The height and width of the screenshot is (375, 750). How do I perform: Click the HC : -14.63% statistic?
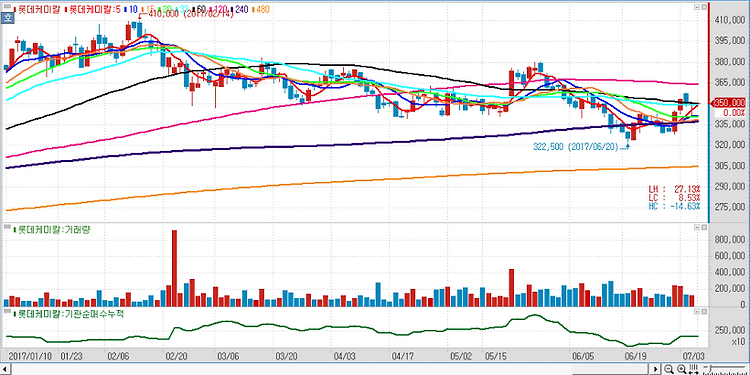point(674,206)
